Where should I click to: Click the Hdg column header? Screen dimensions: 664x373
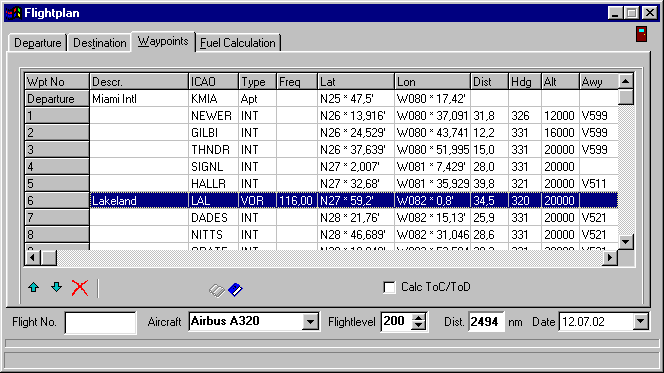tap(525, 82)
